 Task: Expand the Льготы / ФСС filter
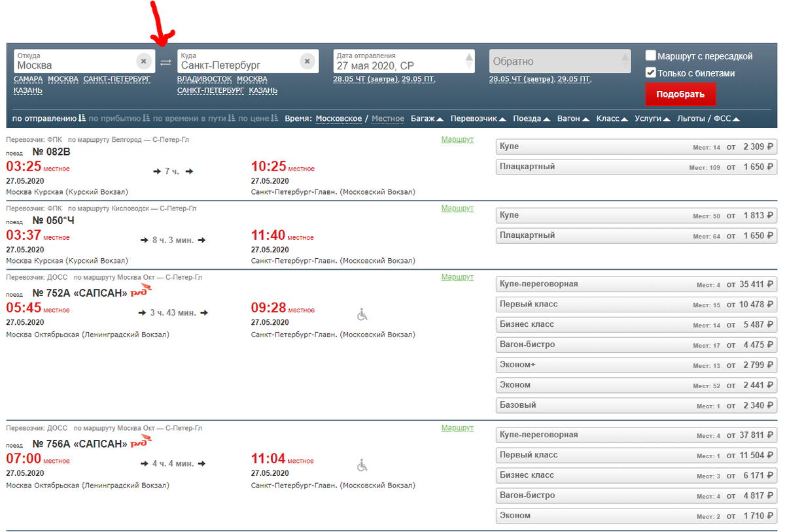709,119
